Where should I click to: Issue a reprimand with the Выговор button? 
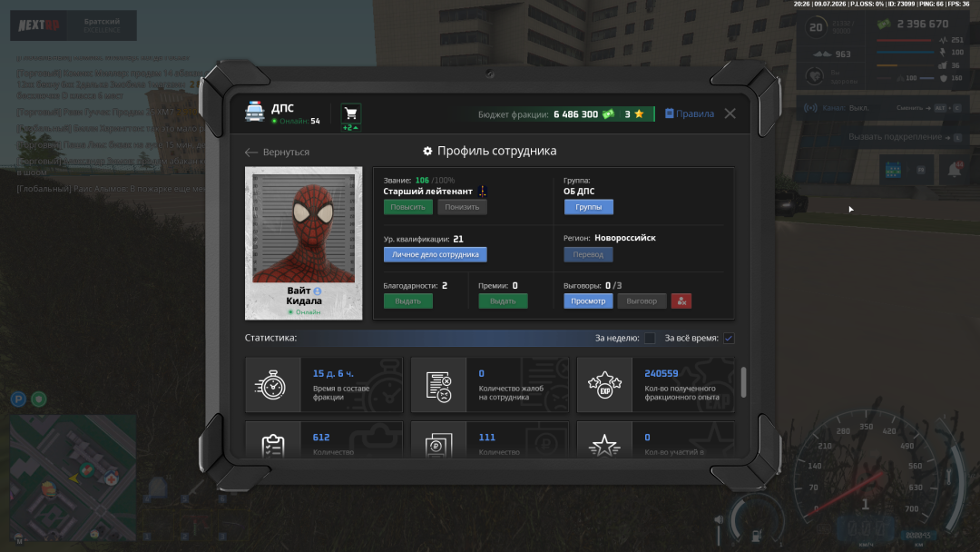(x=642, y=301)
